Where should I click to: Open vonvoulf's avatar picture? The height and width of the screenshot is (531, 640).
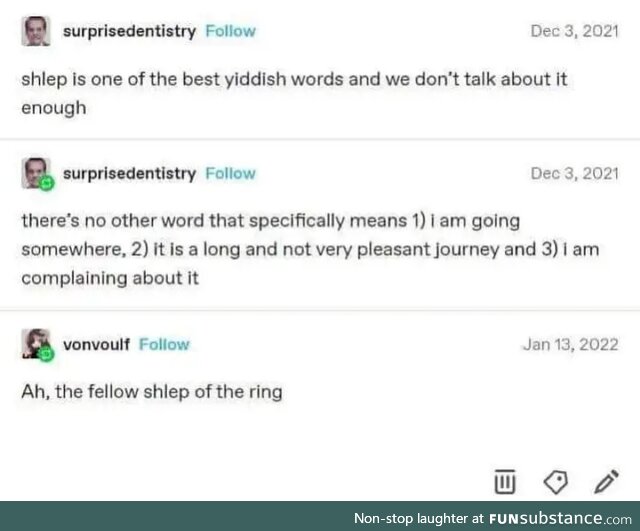point(36,344)
